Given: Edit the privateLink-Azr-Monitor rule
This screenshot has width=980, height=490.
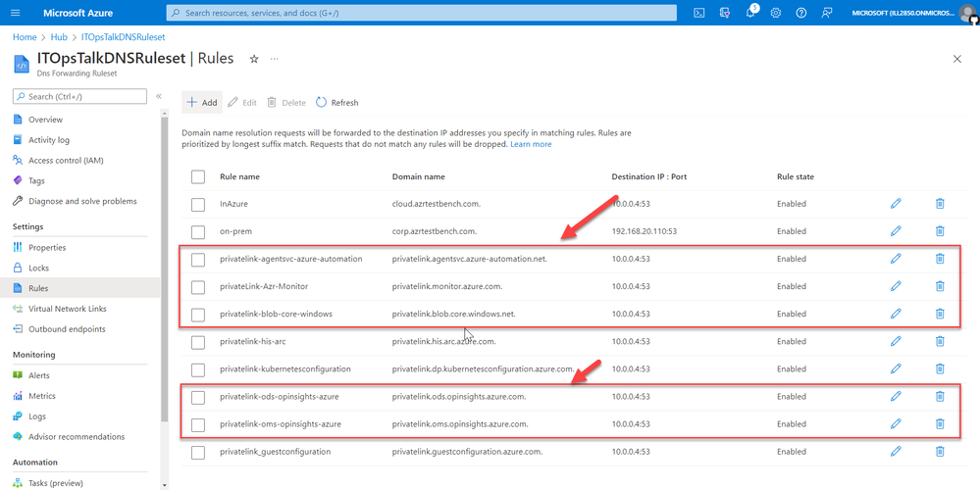Looking at the screenshot, I should tap(896, 286).
